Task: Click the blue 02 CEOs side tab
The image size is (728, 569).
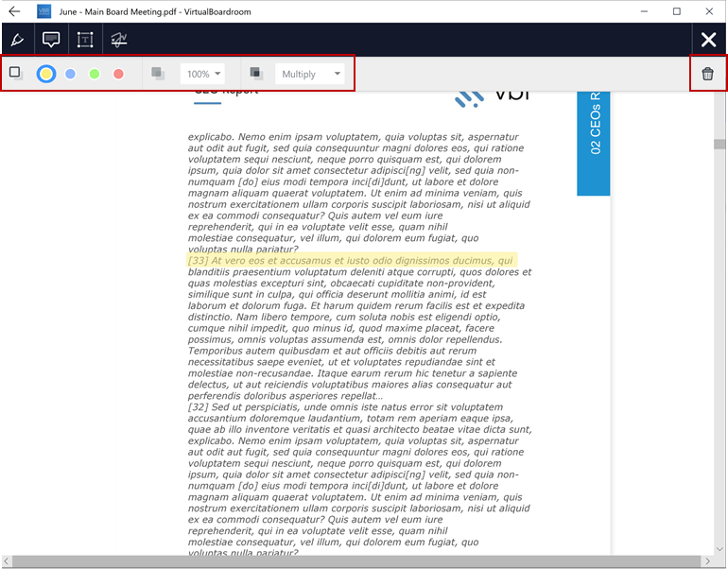Action: coord(594,143)
